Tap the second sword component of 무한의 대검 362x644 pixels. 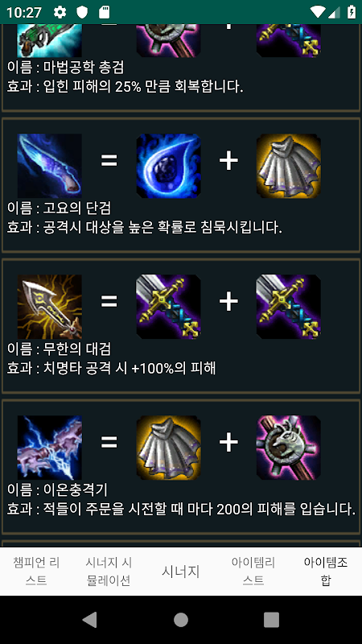pos(289,307)
